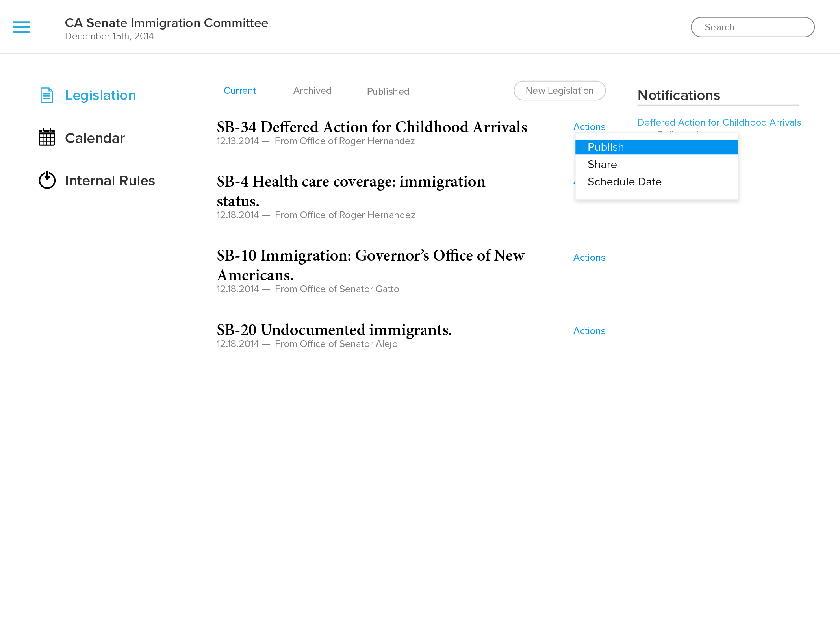Open Actions dropdown for SB-10

point(589,258)
